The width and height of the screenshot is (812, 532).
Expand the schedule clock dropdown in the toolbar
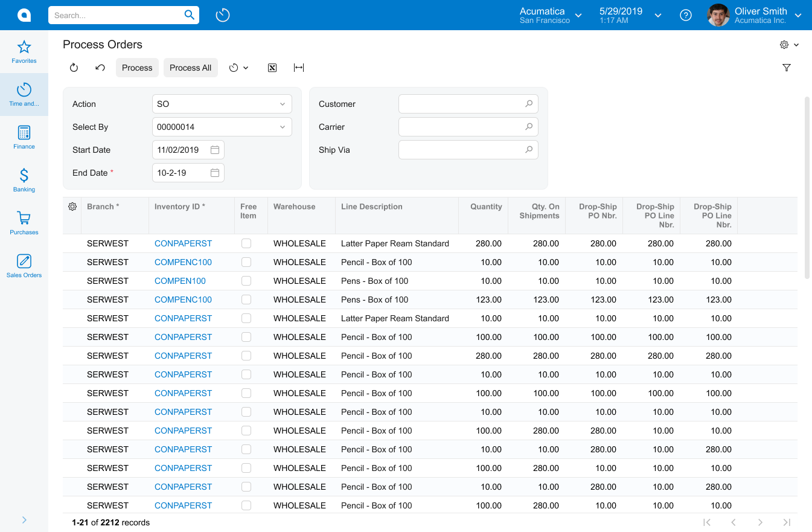tap(239, 68)
